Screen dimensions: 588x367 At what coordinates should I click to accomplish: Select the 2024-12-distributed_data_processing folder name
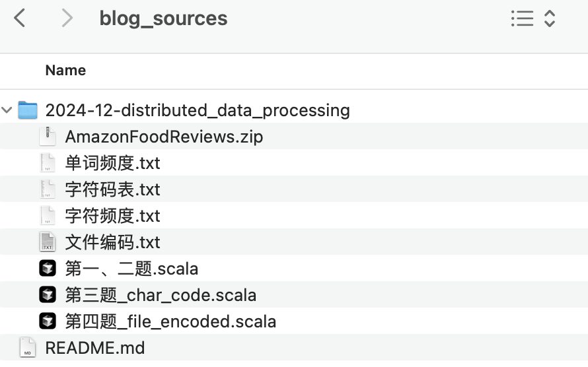coord(198,110)
